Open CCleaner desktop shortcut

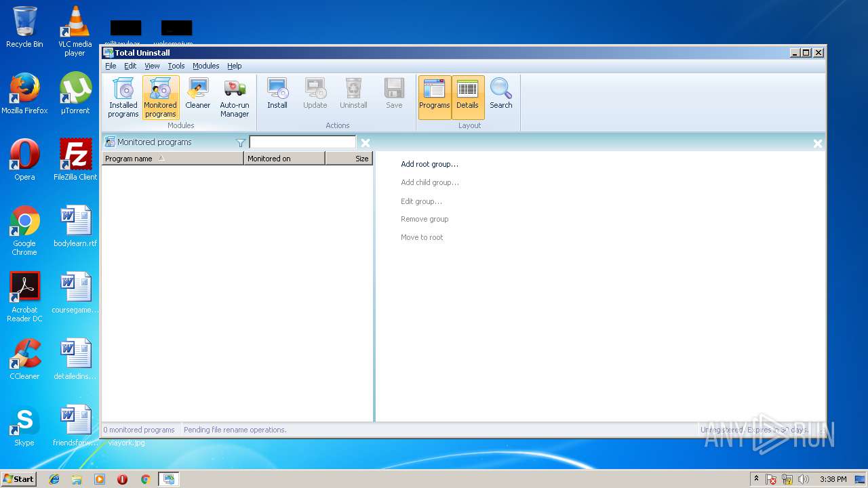pyautogui.click(x=24, y=359)
